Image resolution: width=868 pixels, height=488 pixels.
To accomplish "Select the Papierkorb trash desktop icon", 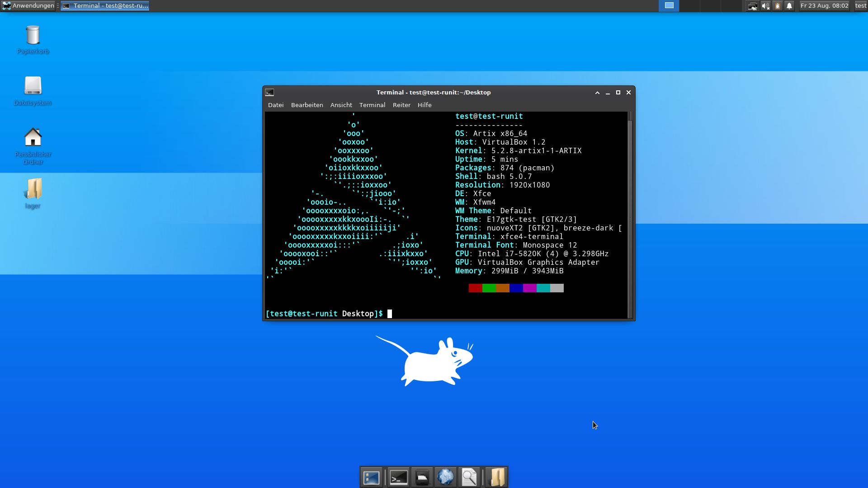I will [x=33, y=40].
